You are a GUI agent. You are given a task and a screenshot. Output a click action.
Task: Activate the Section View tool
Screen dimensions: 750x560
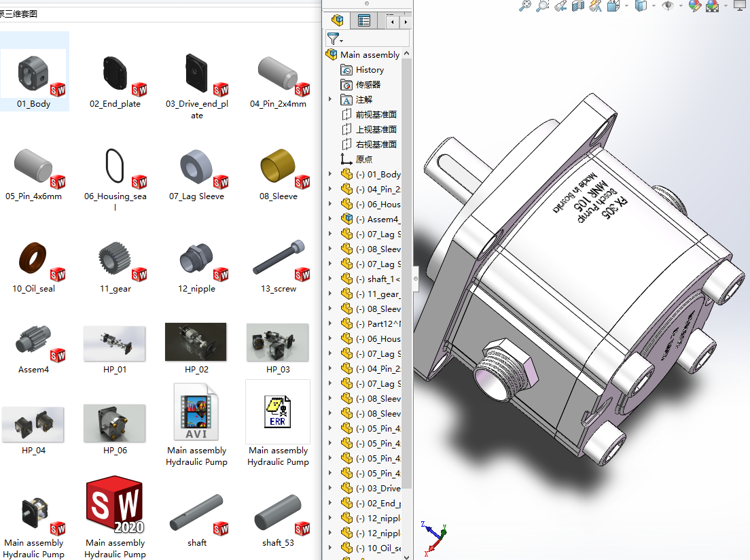point(577,6)
